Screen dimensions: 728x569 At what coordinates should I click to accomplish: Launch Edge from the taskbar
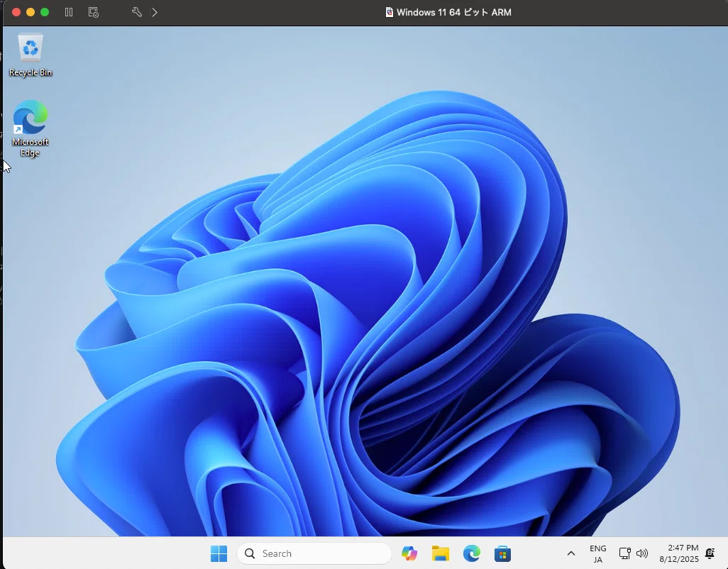click(x=471, y=553)
